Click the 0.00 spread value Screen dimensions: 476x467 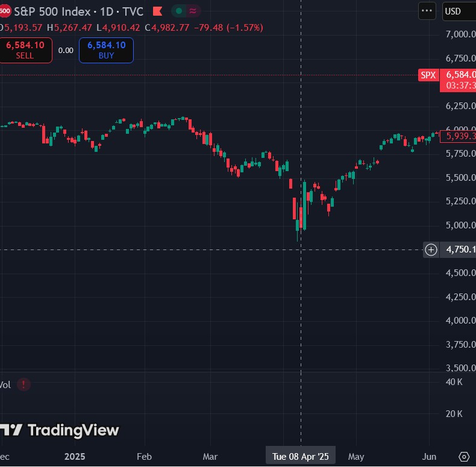tap(66, 51)
